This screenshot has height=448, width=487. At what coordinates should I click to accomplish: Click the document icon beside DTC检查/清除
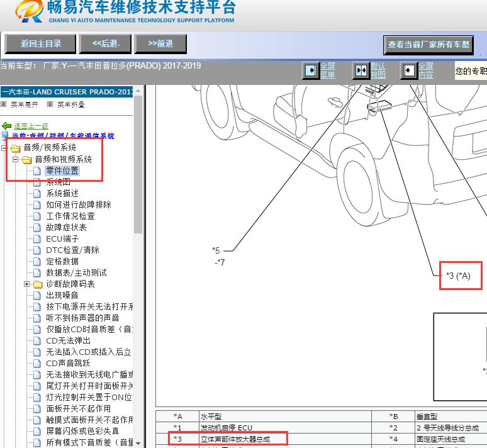coord(37,250)
